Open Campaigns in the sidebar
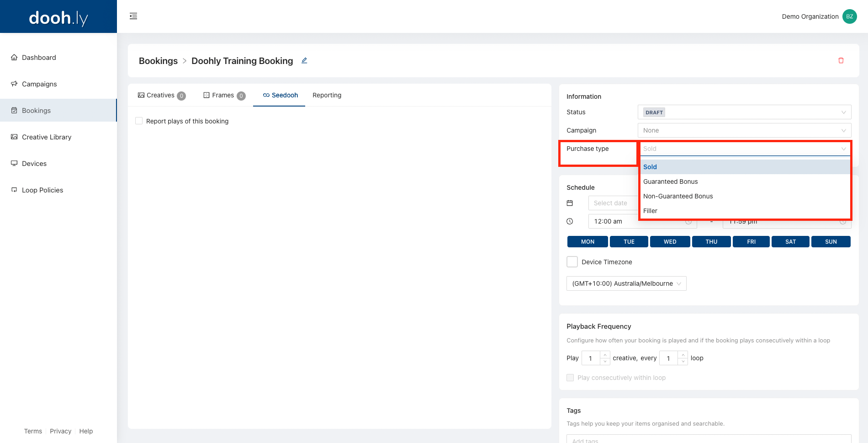The height and width of the screenshot is (443, 868). click(58, 84)
